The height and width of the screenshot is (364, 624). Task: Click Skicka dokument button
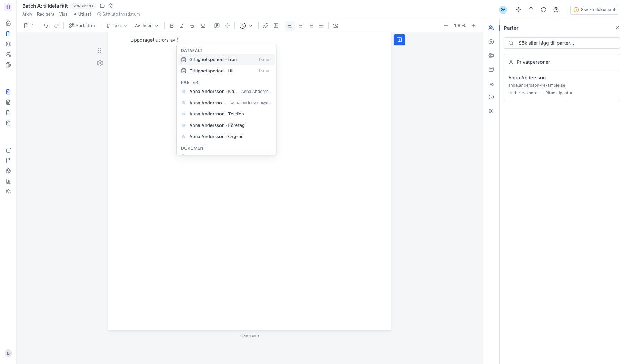coord(594,10)
